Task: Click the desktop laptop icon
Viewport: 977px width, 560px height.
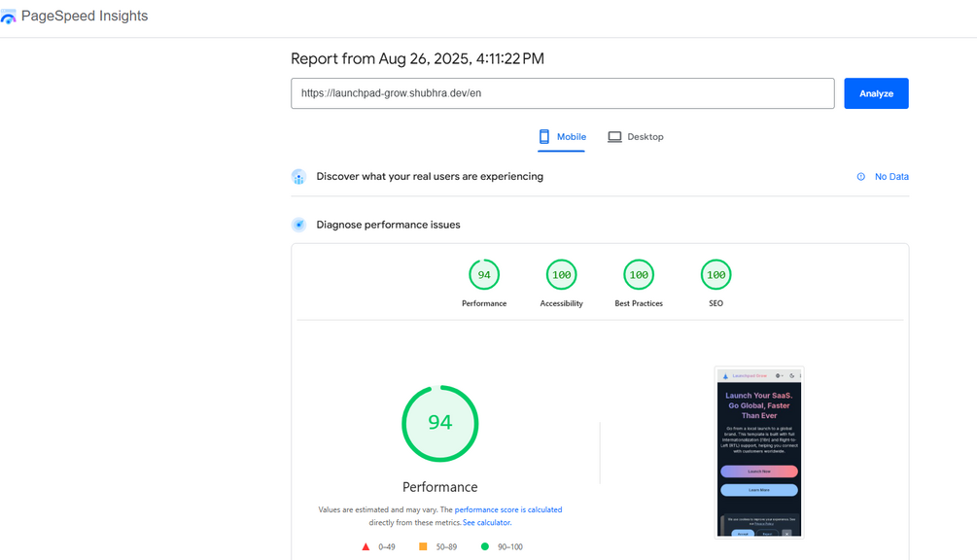Action: pyautogui.click(x=614, y=137)
